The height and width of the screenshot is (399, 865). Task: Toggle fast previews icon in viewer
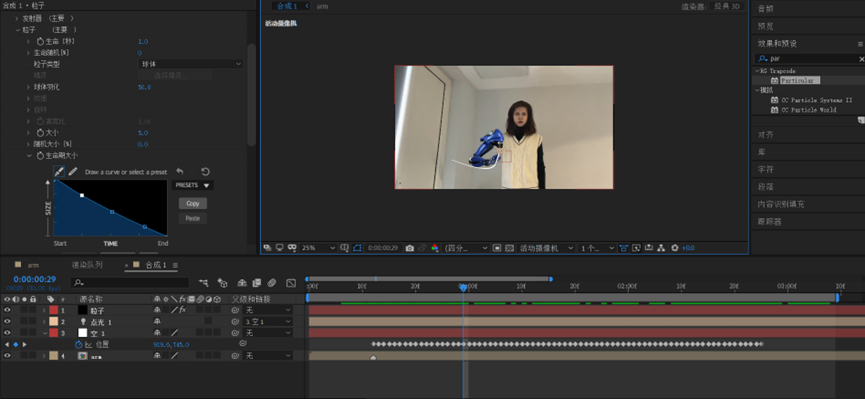[636, 248]
